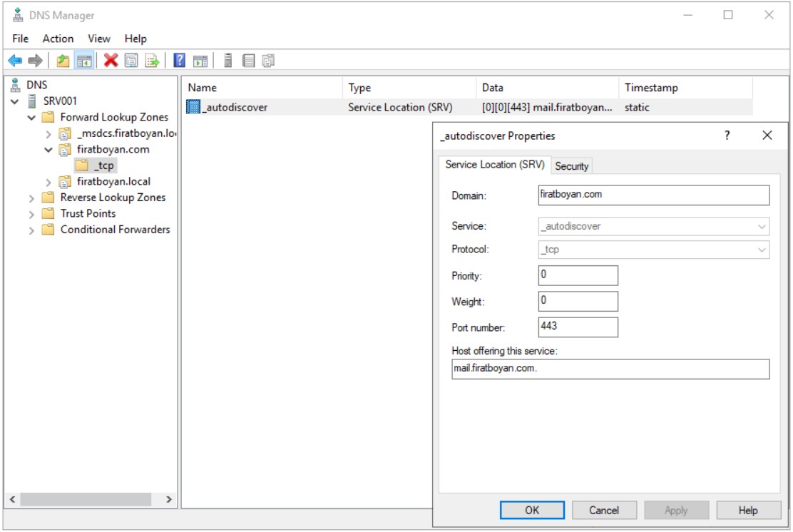Select Reverse Lookup Zones tree item
The image size is (793, 532).
(x=113, y=198)
